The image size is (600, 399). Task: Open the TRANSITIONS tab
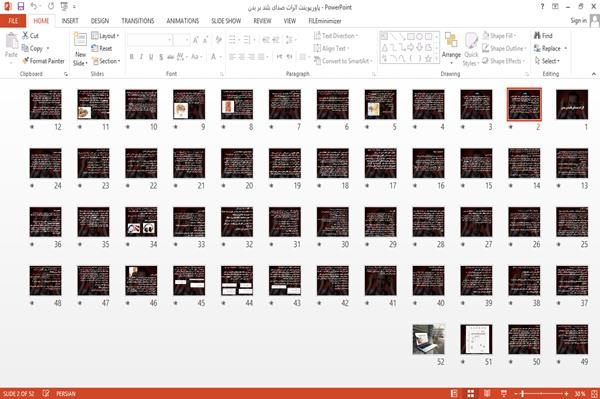click(138, 21)
